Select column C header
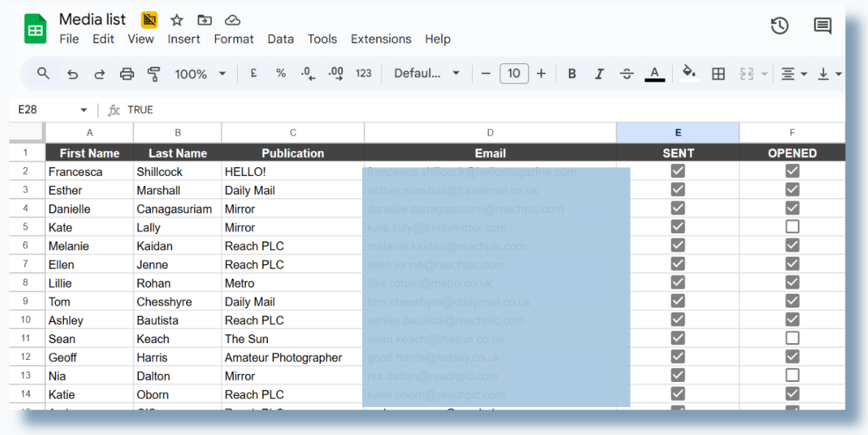 [293, 132]
